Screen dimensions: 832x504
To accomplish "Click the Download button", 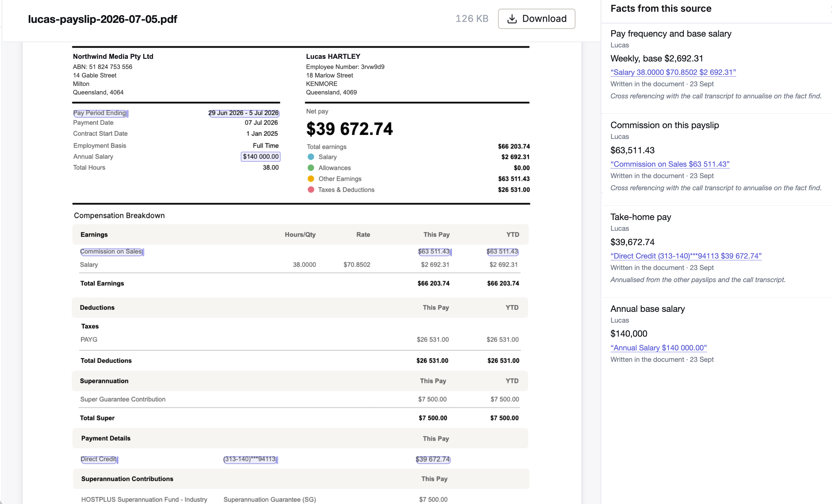I will pos(536,19).
